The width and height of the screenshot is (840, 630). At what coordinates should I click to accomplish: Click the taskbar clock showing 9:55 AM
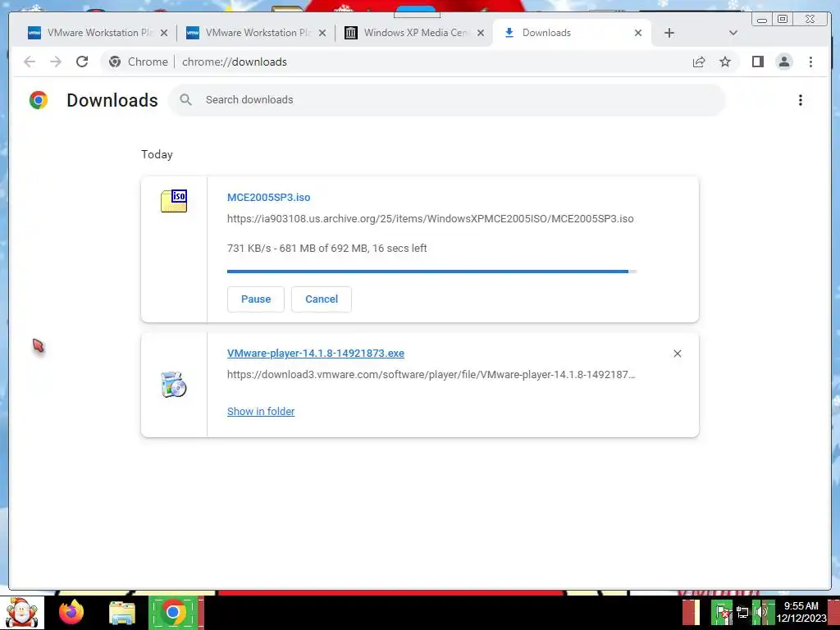point(801,612)
